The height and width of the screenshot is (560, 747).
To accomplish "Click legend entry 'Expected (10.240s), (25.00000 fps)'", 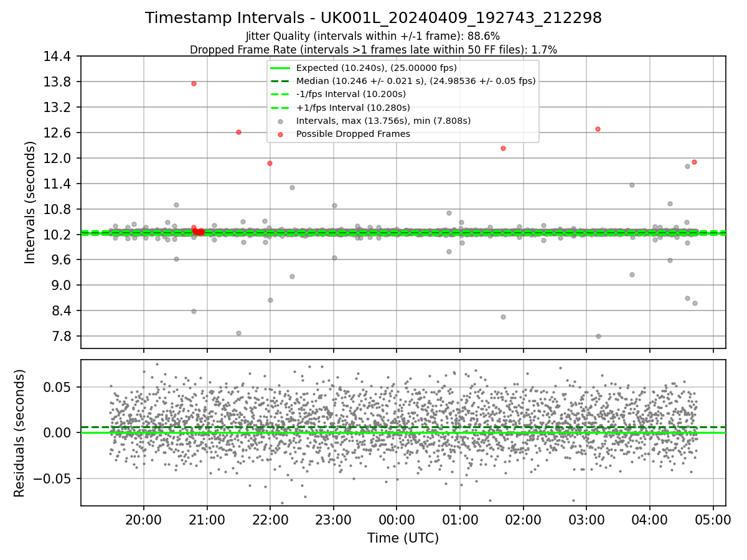I will (x=377, y=68).
